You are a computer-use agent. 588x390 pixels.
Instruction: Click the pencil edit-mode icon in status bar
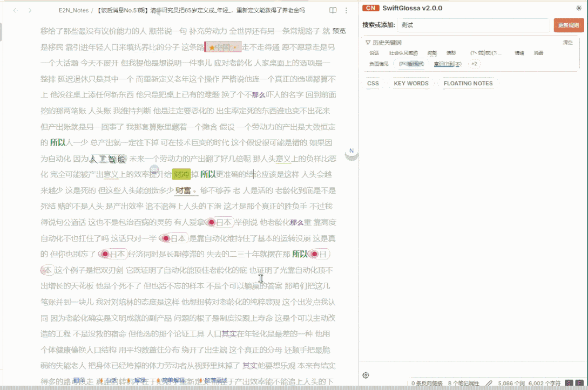(x=489, y=383)
